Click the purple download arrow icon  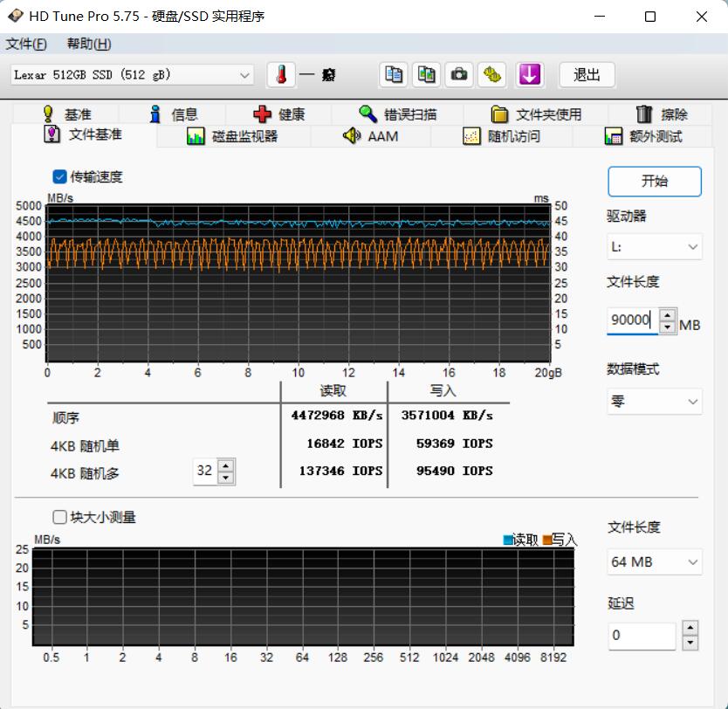pos(529,74)
